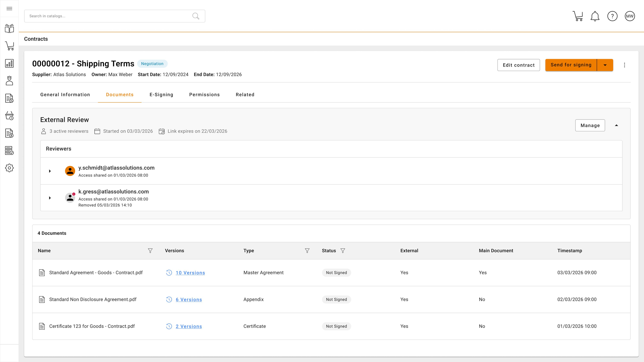Open the document with dollar badge sidebar icon

coord(9,133)
